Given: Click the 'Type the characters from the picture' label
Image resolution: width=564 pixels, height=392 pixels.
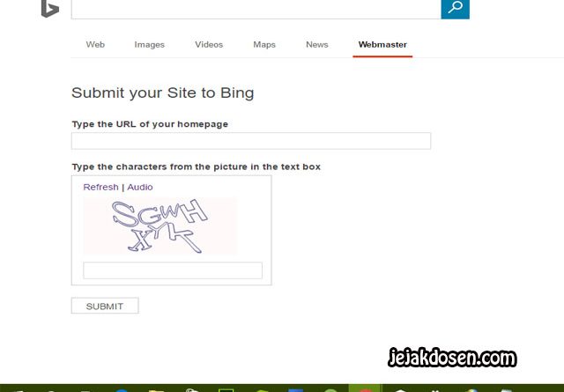Looking at the screenshot, I should (196, 166).
